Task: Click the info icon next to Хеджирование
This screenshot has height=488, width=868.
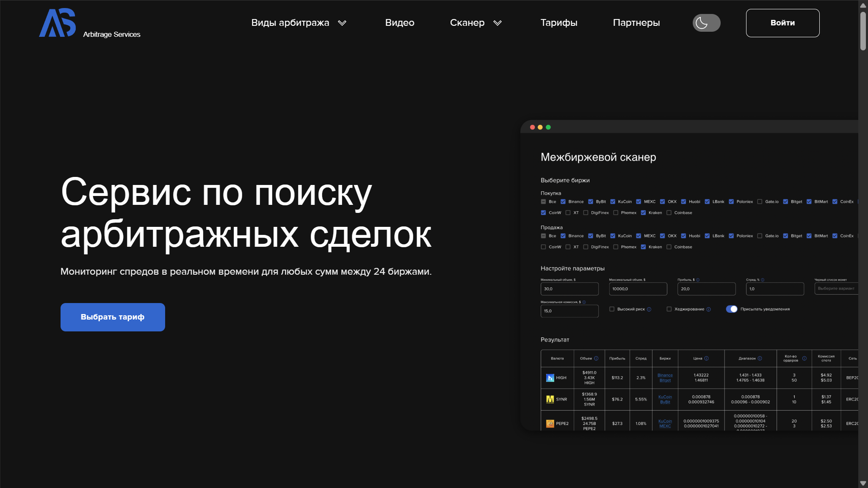Action: (708, 309)
